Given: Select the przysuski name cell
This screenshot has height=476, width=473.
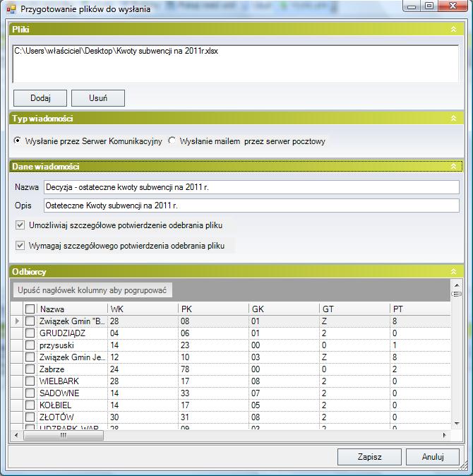Looking at the screenshot, I should [x=72, y=345].
